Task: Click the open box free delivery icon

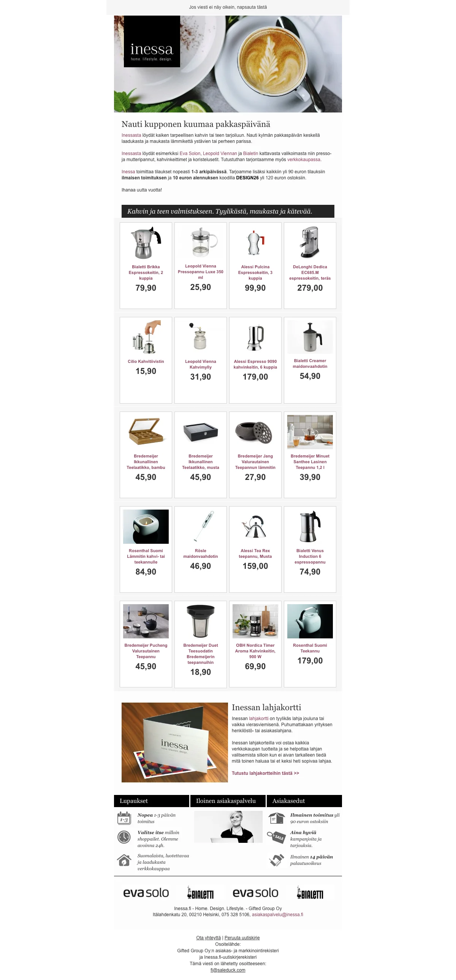Action: pyautogui.click(x=277, y=818)
